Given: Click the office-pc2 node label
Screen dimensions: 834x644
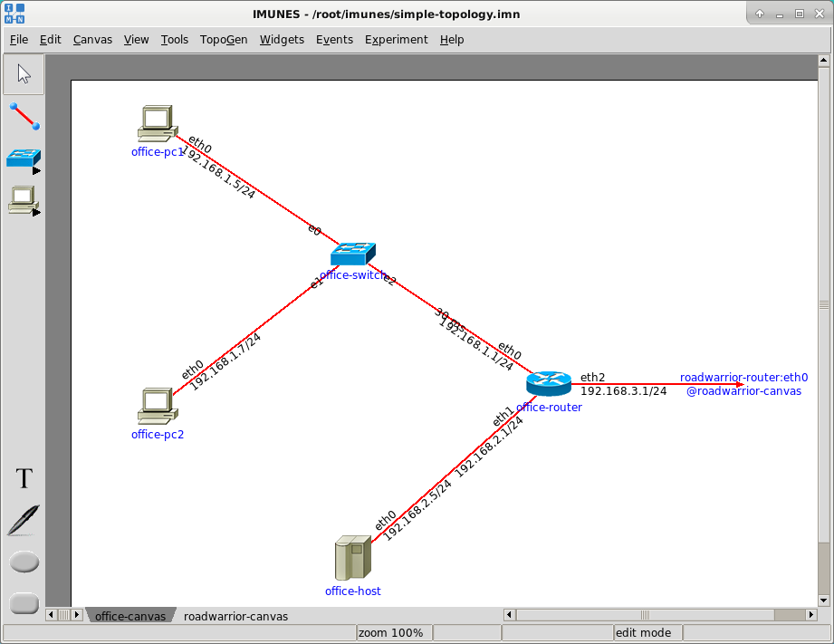Looking at the screenshot, I should (x=158, y=434).
